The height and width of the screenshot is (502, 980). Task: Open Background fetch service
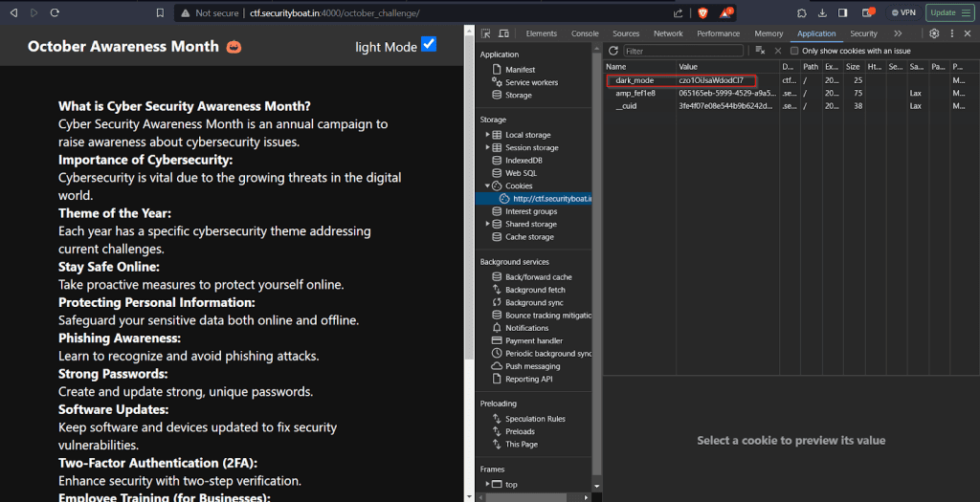[535, 290]
